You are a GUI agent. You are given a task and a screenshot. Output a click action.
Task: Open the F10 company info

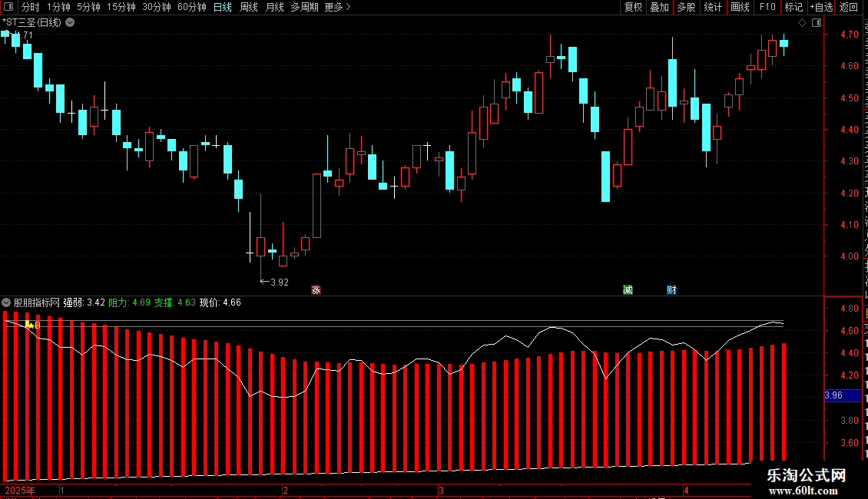click(x=767, y=7)
